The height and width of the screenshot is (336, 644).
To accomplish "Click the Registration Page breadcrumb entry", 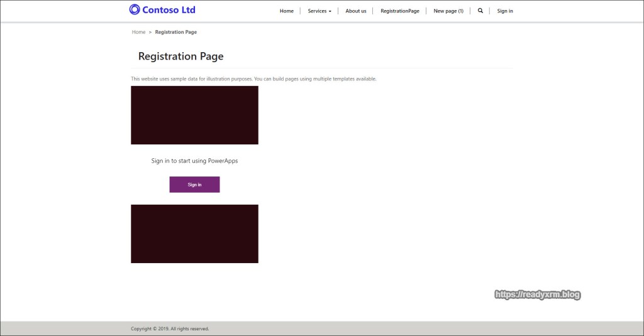I will (175, 32).
